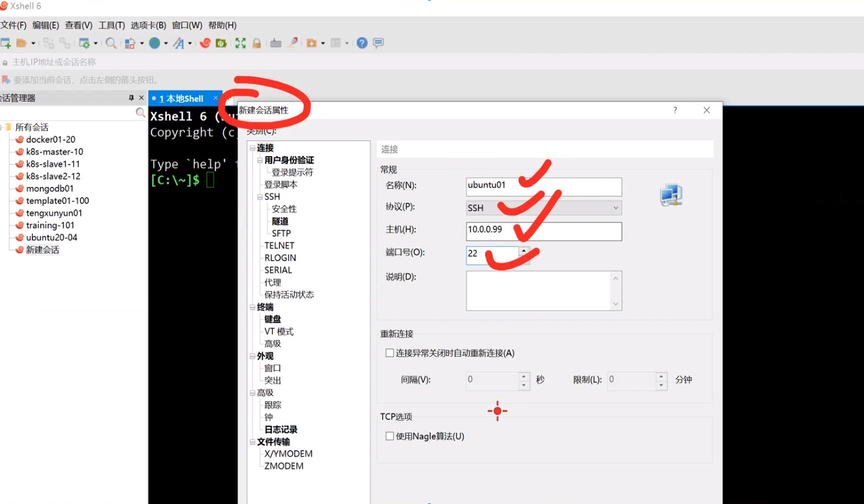This screenshot has height=504, width=864.
Task: Collapse the SSH tree node
Action: tap(260, 197)
